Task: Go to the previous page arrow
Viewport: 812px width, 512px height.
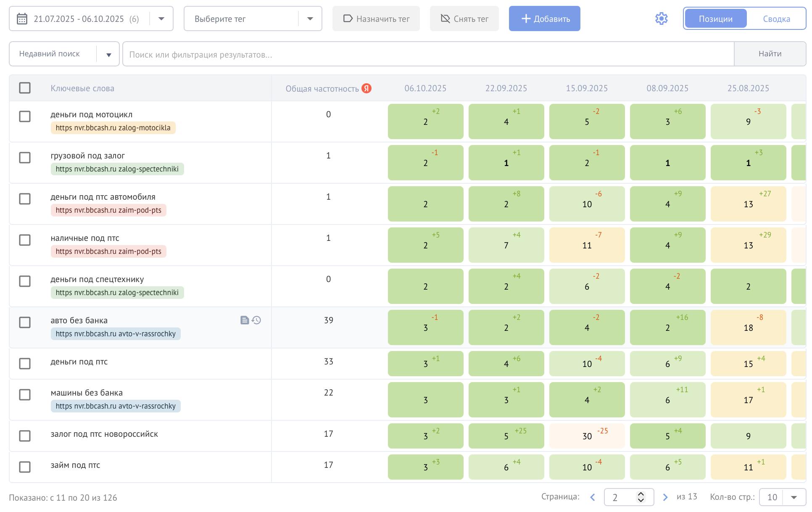Action: click(593, 497)
